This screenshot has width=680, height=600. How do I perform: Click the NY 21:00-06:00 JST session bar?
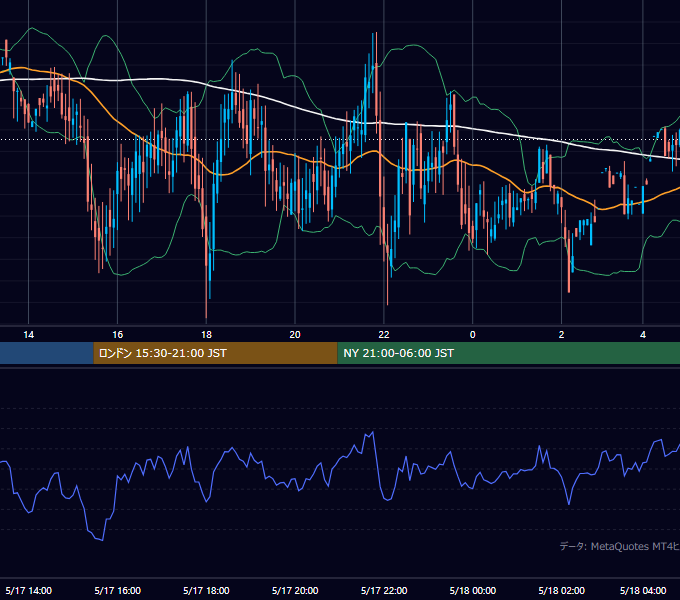(509, 353)
